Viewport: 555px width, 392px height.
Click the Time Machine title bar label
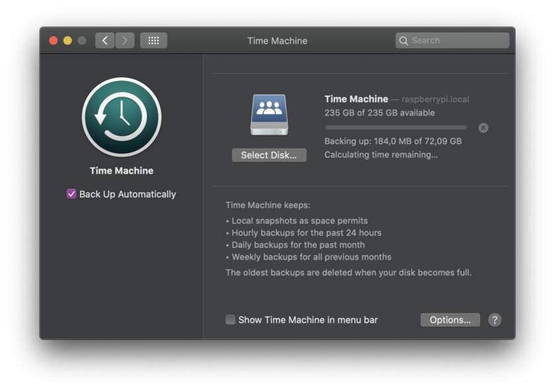click(277, 40)
